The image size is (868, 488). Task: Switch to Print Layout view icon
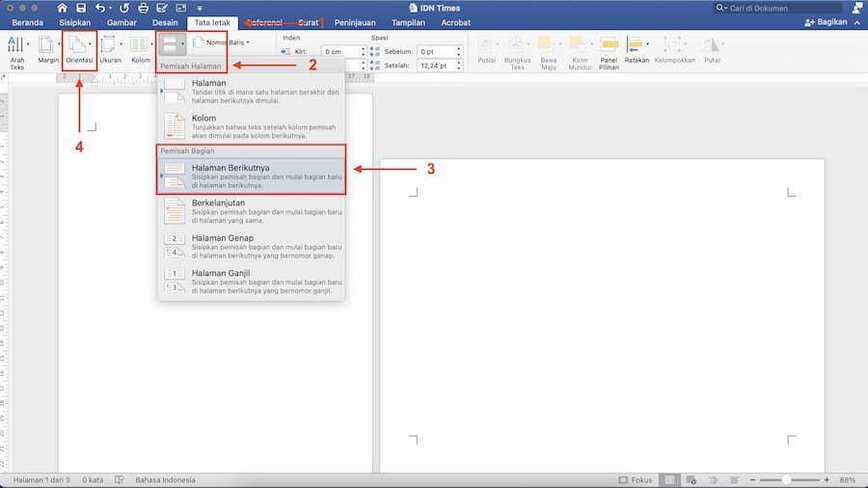point(670,479)
